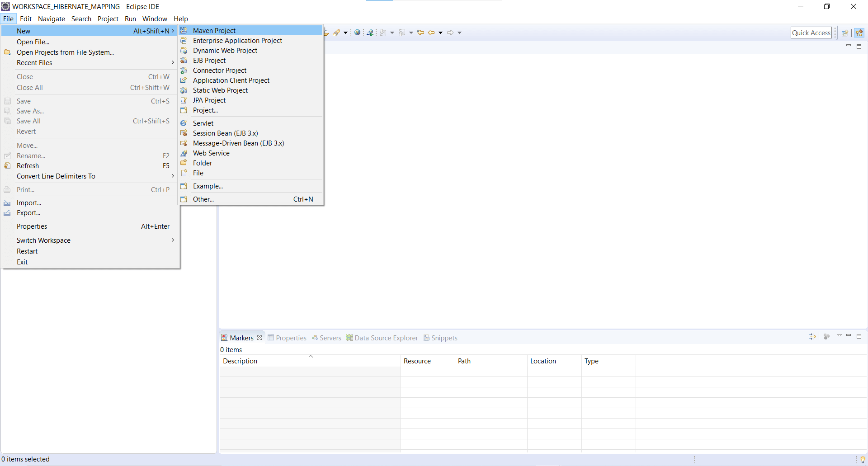Click the Back navigation arrow
The width and height of the screenshot is (868, 466).
tap(431, 32)
